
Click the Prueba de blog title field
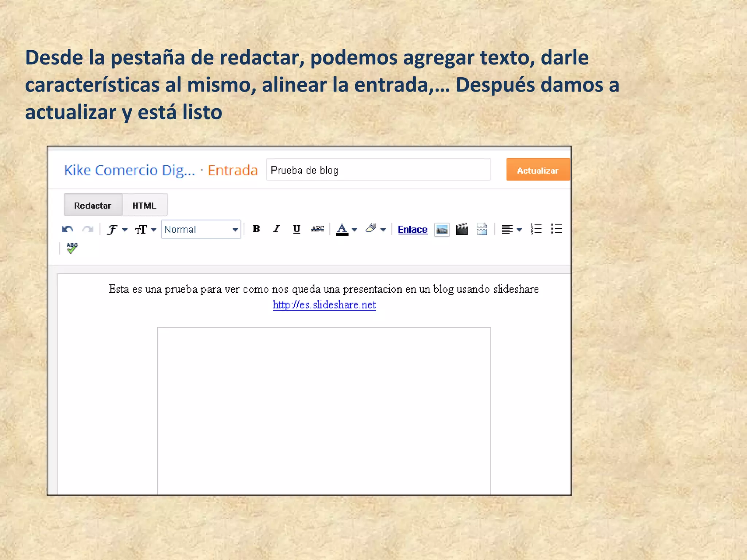[x=378, y=170]
